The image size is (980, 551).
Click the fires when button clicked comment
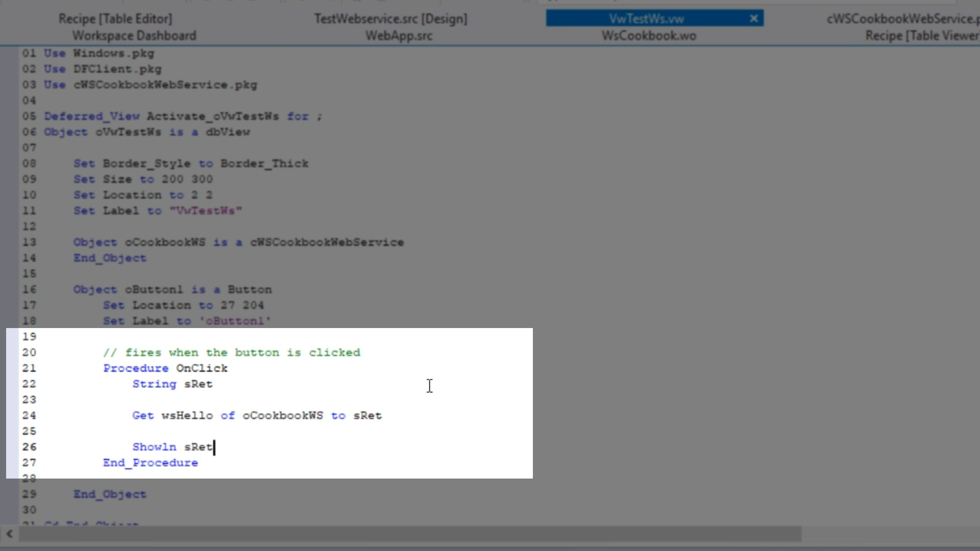pyautogui.click(x=232, y=353)
